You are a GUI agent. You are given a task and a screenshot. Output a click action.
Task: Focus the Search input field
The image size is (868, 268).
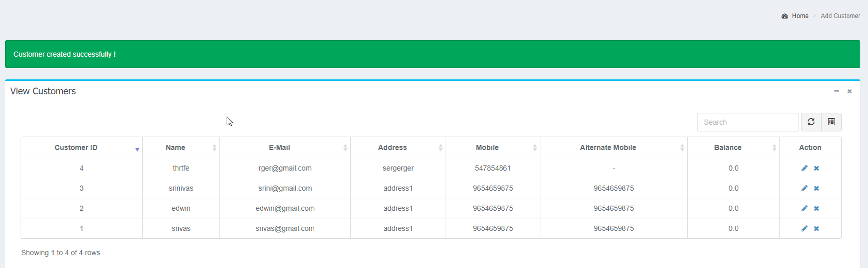(748, 122)
